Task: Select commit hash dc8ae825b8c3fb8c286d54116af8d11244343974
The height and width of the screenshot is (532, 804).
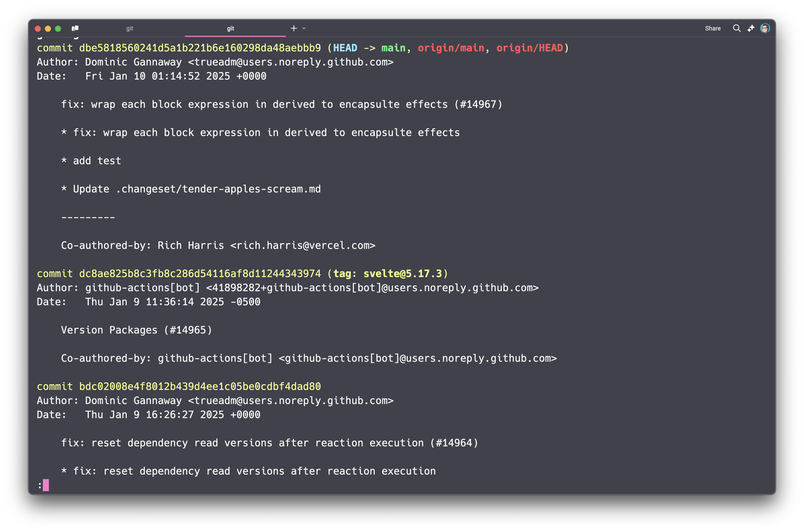Action: pyautogui.click(x=200, y=274)
